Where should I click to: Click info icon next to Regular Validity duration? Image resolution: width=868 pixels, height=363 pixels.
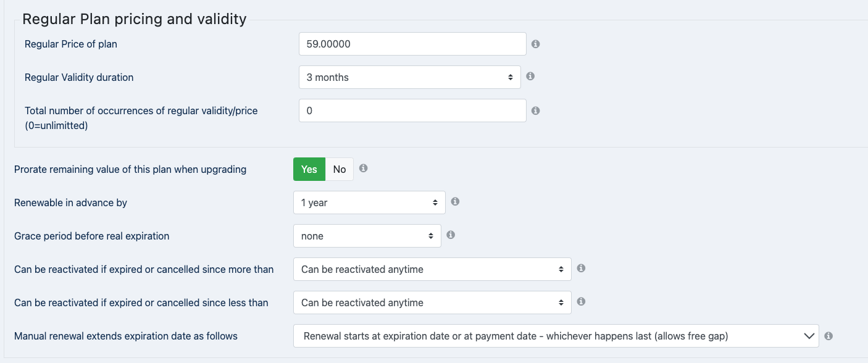point(530,77)
